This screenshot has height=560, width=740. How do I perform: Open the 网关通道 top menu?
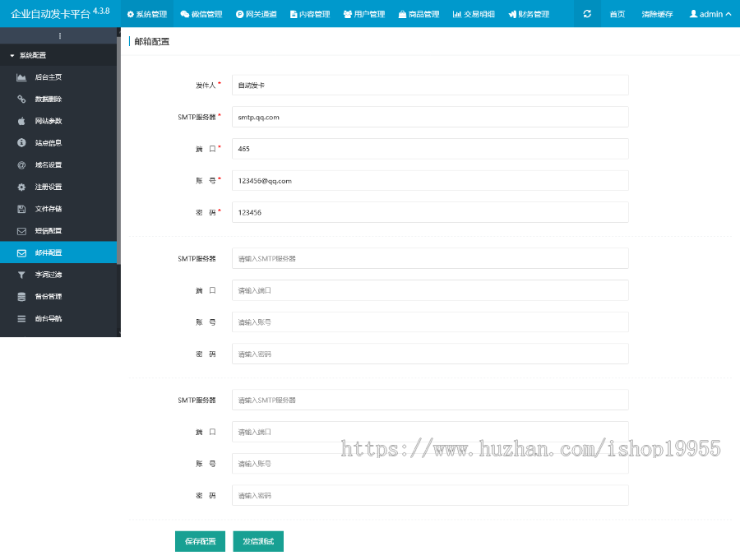[x=257, y=14]
